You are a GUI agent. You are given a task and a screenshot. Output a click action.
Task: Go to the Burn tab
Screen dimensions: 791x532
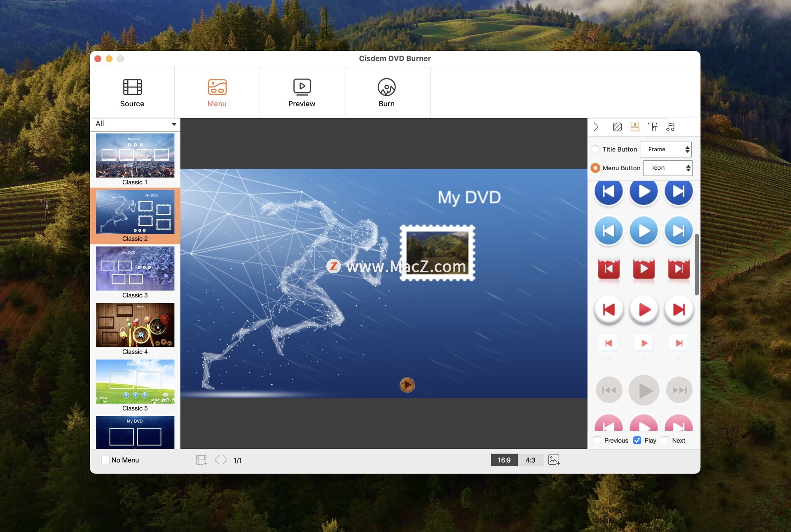tap(386, 93)
